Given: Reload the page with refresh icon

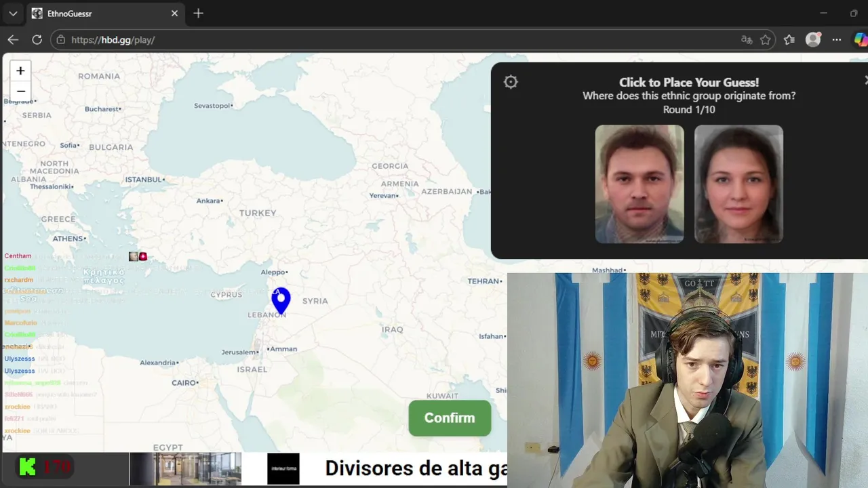Looking at the screenshot, I should [x=37, y=40].
